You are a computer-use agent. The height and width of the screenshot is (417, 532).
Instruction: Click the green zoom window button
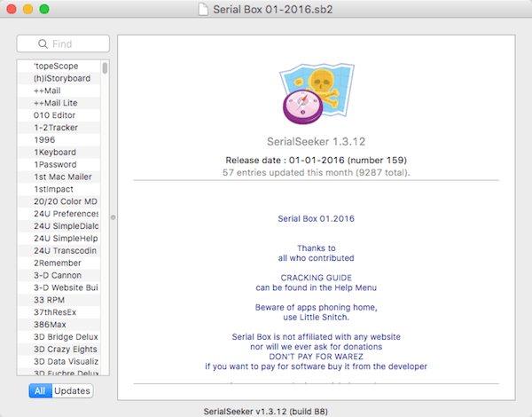pyautogui.click(x=44, y=9)
